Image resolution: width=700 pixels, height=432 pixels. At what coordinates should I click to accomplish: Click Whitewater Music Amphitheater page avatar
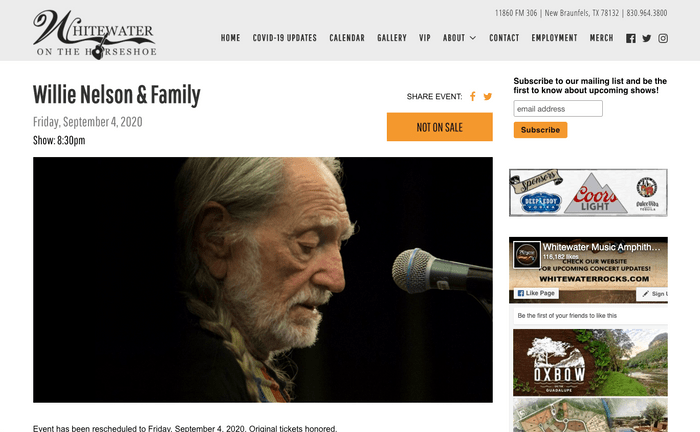point(526,255)
